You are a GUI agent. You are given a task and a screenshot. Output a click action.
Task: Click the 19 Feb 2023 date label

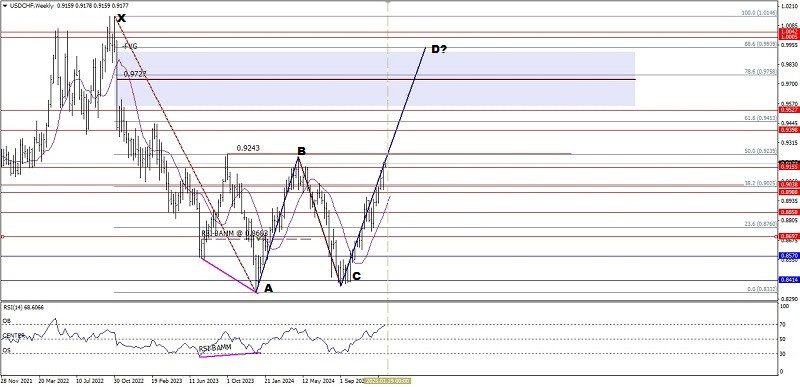point(167,380)
